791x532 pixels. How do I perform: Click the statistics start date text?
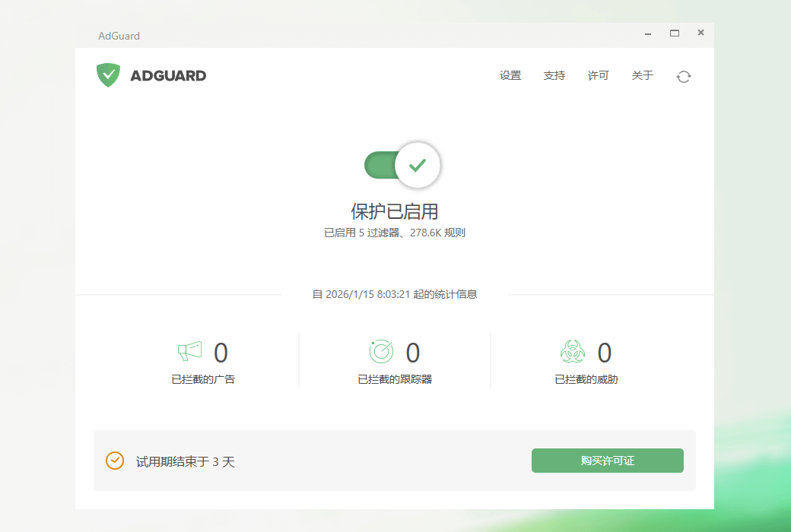395,294
